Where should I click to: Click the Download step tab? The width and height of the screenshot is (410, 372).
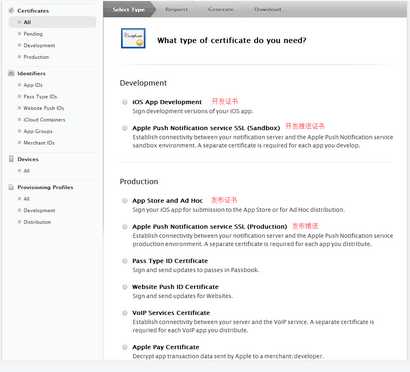(268, 10)
